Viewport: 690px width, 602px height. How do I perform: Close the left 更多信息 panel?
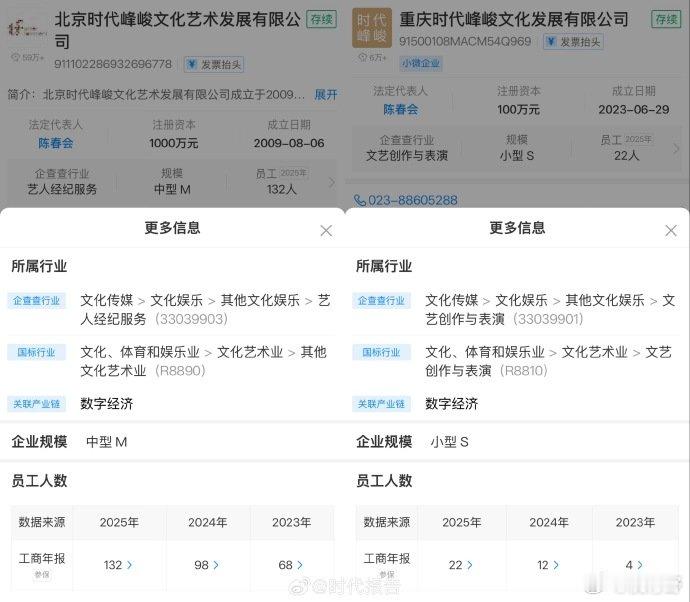[326, 231]
